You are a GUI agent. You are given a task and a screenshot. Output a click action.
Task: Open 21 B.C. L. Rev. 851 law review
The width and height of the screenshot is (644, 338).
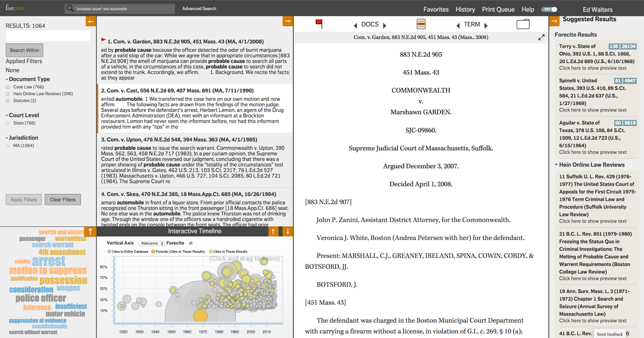596,253
